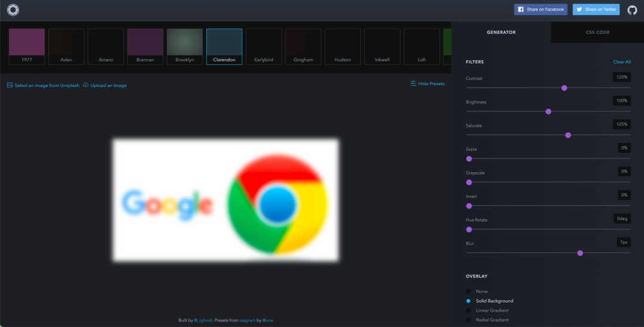Share on Facebook
Viewport: 644px width, 327px height.
[540, 10]
